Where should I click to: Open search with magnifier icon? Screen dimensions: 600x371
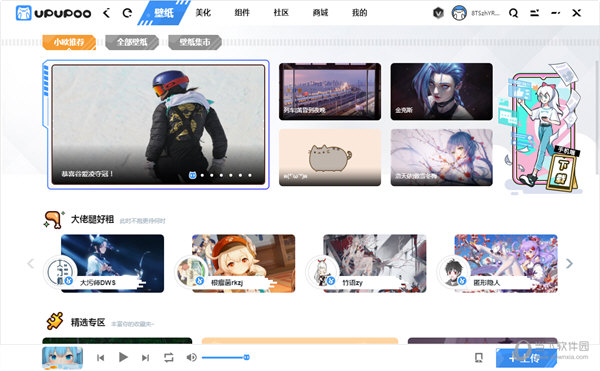coord(514,13)
